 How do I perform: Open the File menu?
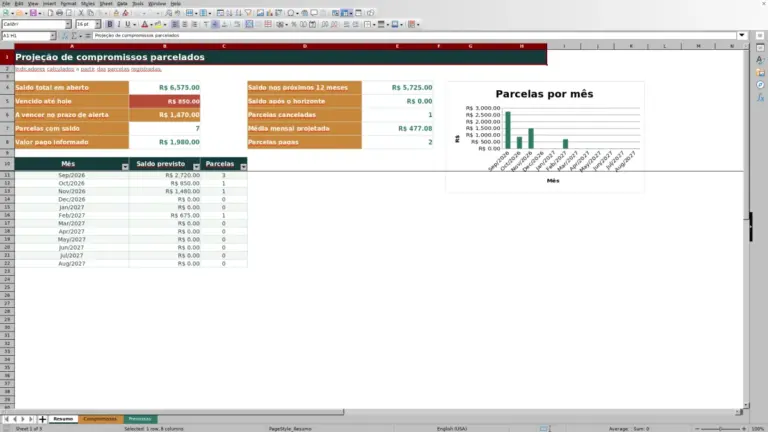[6, 3]
